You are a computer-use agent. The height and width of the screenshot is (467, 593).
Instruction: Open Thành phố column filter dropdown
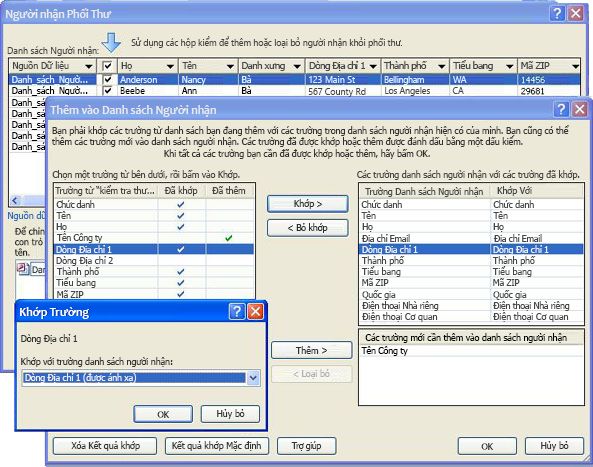point(441,67)
